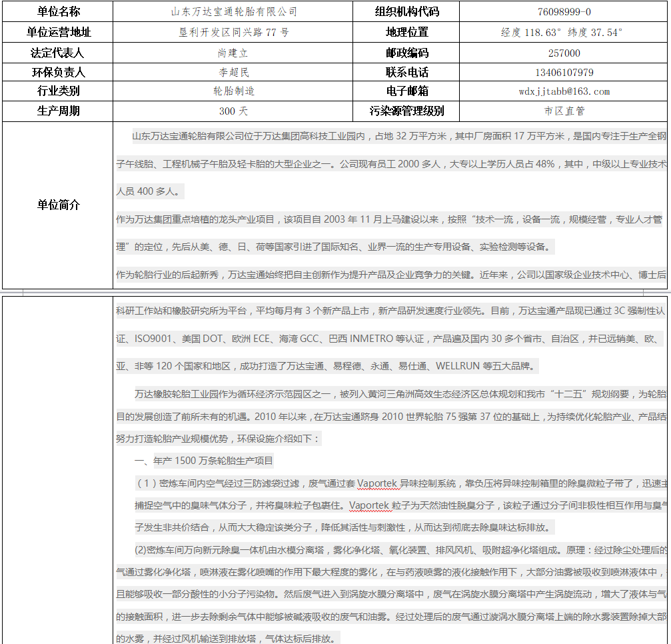Select legal representative name 尚建立

(233, 53)
